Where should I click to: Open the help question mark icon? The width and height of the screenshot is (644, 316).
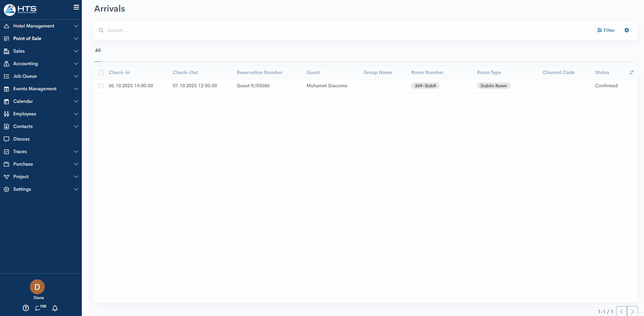tap(26, 308)
